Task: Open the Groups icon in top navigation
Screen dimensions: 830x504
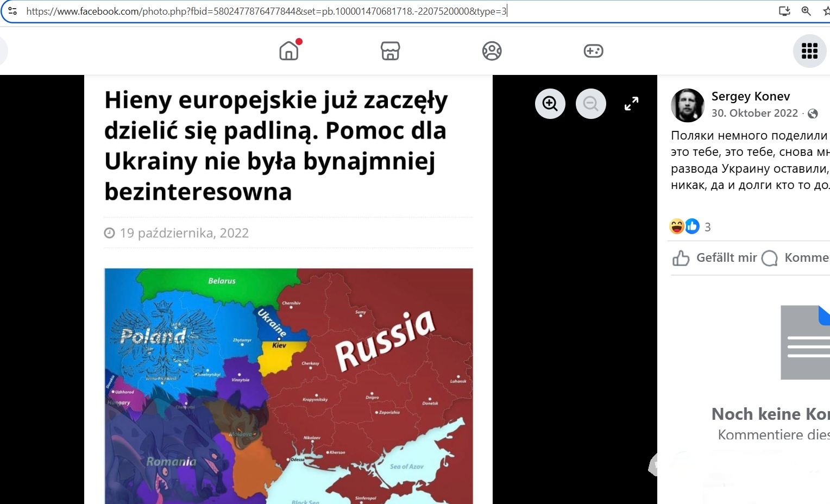Action: 492,51
